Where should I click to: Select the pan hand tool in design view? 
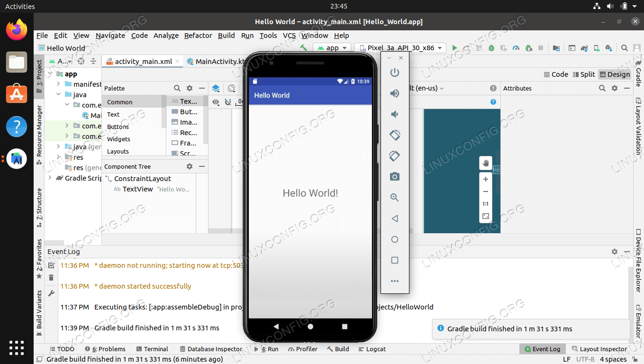(486, 163)
